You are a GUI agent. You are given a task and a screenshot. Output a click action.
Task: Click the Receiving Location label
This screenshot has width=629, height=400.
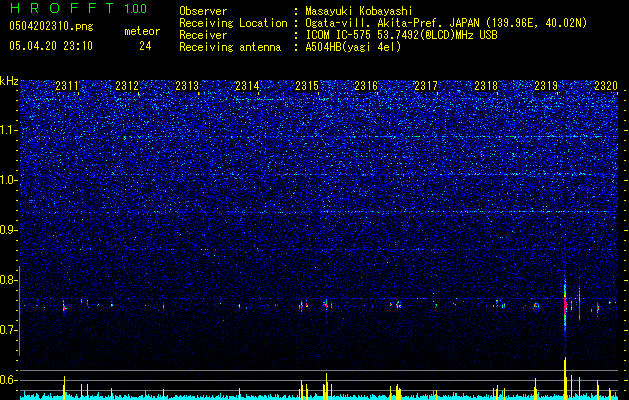tap(233, 23)
